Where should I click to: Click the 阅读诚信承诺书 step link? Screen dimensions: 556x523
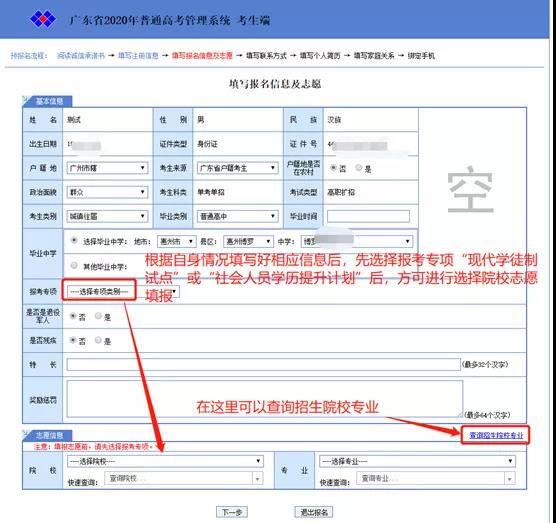click(x=81, y=56)
